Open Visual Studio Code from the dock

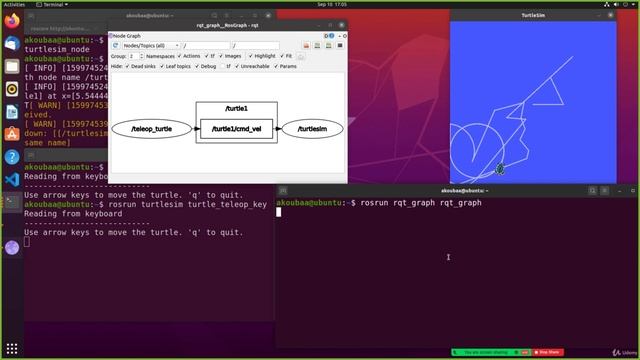click(12, 180)
